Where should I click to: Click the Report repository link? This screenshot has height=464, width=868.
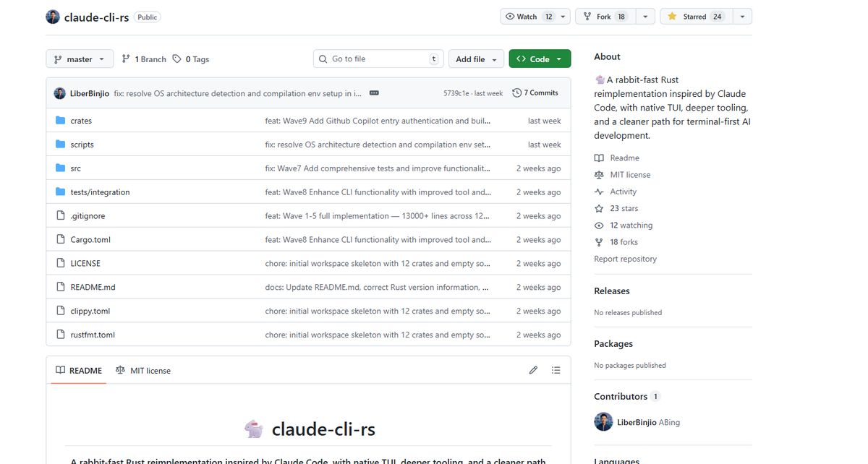click(625, 259)
